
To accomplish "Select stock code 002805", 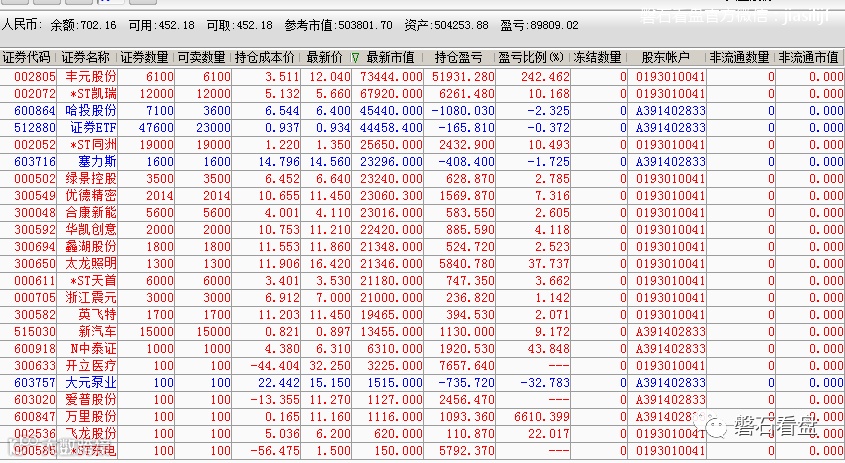I will pos(35,77).
